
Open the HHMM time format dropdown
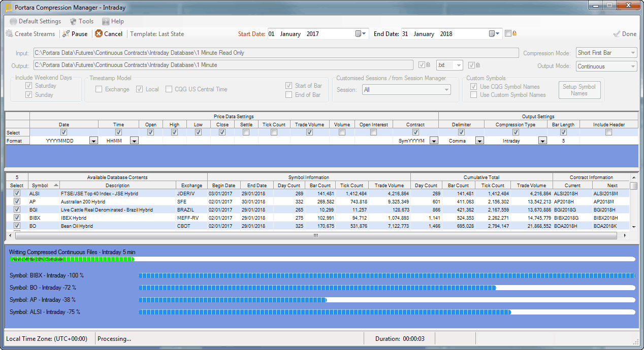coord(134,141)
